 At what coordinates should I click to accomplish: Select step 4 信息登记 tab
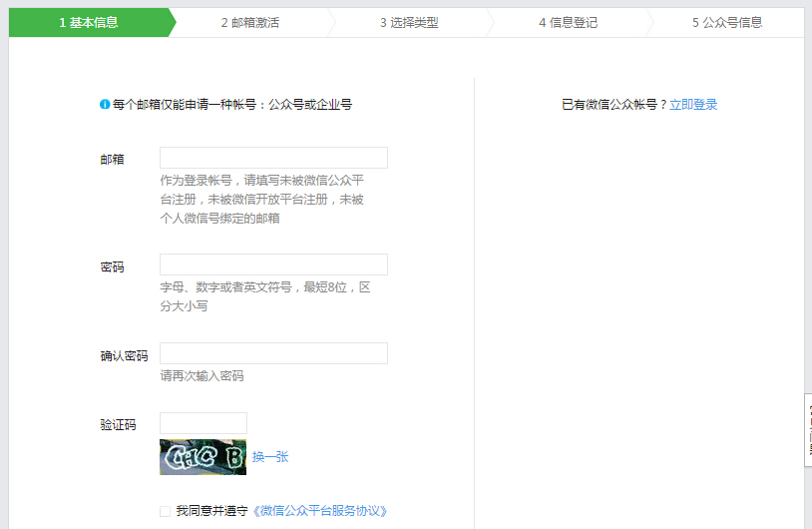(568, 22)
